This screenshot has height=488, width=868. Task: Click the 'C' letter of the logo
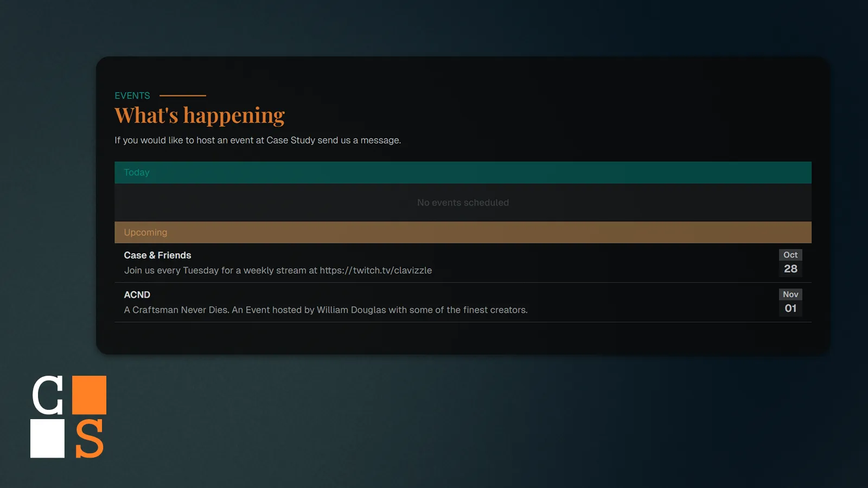pos(48,396)
